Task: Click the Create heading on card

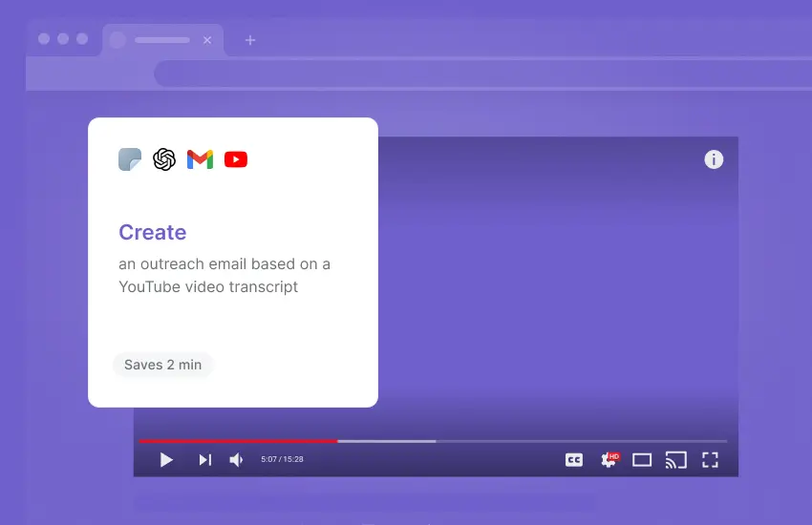Action: pyautogui.click(x=152, y=232)
